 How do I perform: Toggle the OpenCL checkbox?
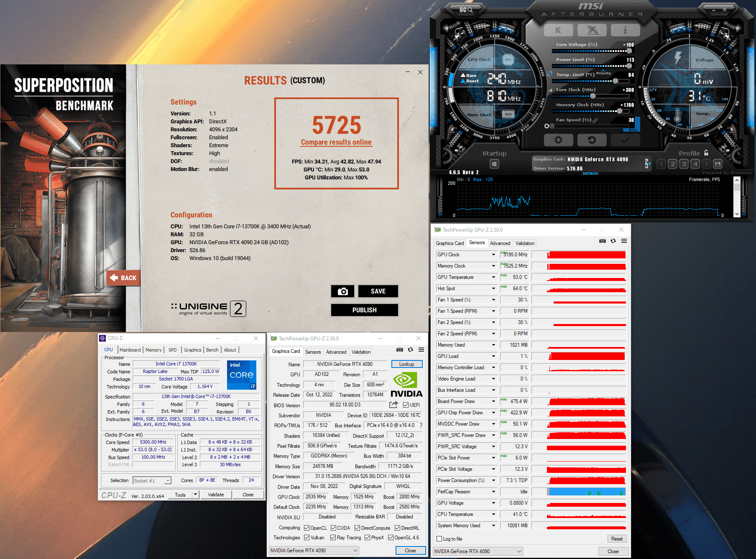point(307,528)
